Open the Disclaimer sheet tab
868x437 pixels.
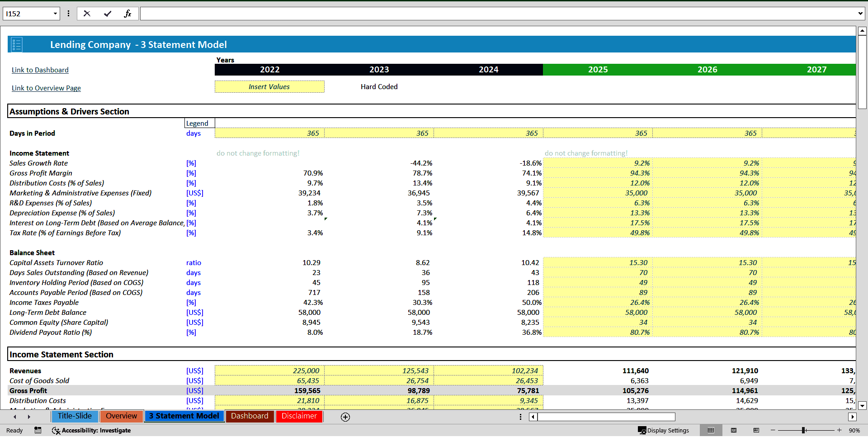tap(299, 416)
